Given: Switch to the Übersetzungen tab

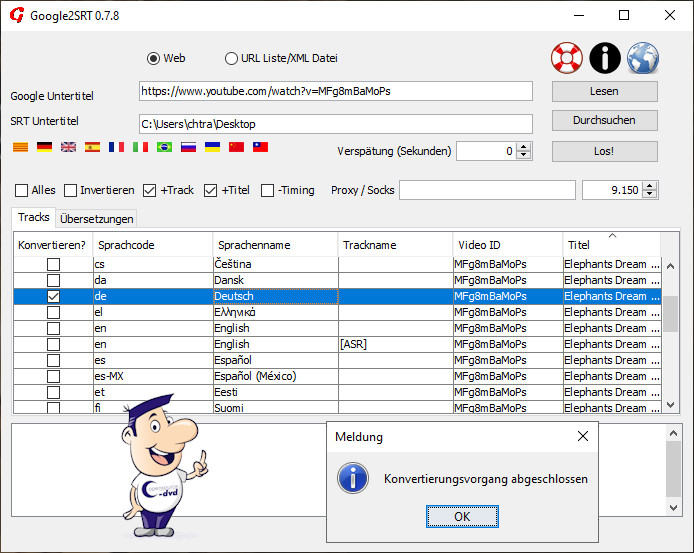Looking at the screenshot, I should (96, 219).
